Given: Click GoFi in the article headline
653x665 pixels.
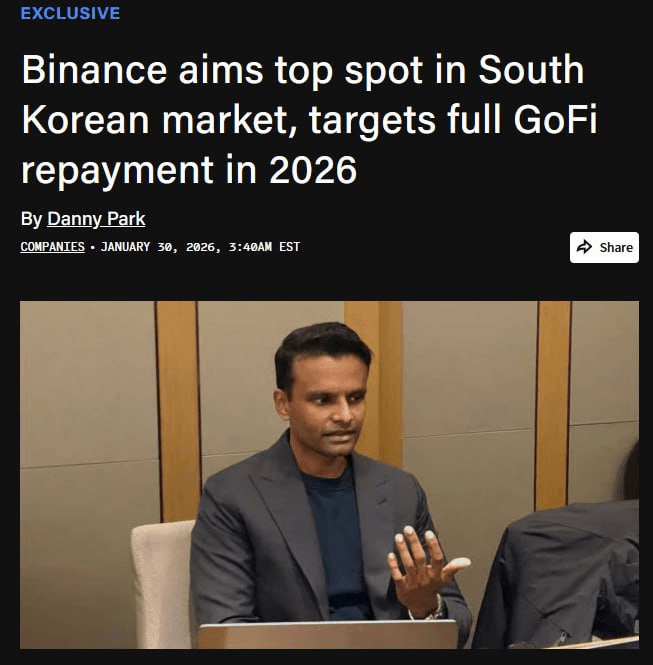Looking at the screenshot, I should pos(555,119).
